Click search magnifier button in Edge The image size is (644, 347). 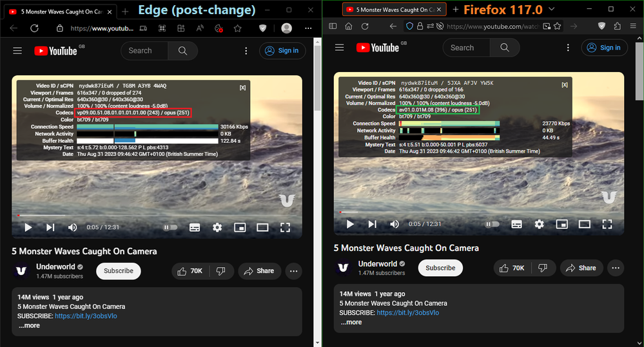tap(183, 51)
